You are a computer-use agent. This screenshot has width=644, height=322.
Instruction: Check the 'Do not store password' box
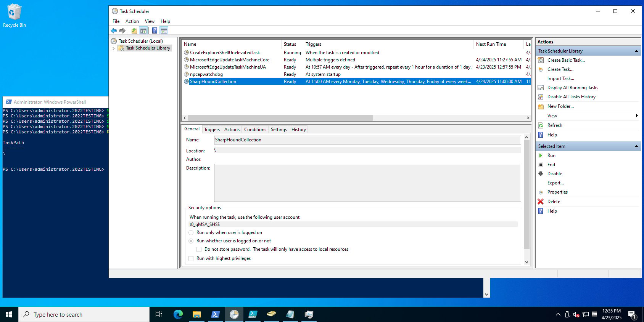199,249
